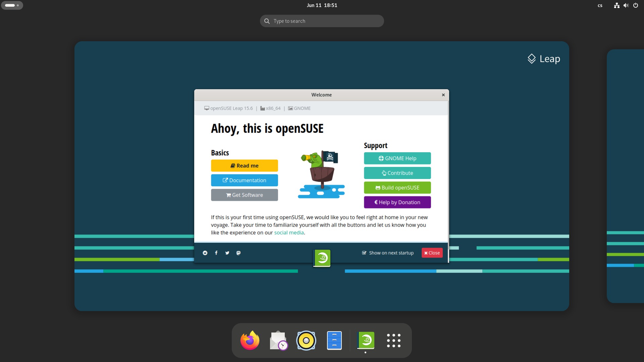The height and width of the screenshot is (362, 644).
Task: Open GNOME Help from Support
Action: coord(397,158)
